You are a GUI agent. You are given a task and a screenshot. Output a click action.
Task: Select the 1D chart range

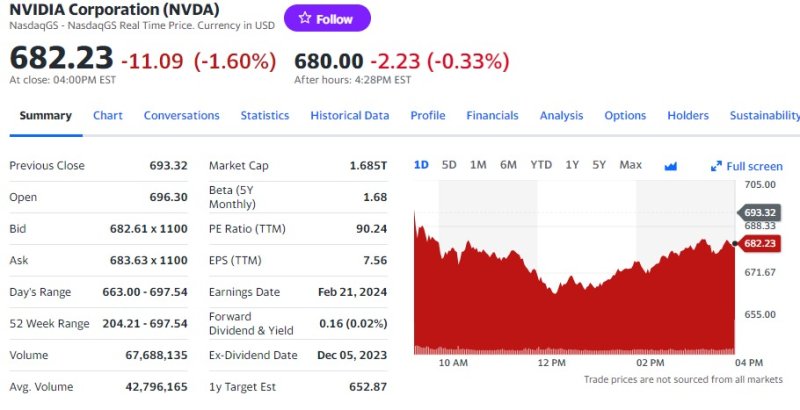421,165
